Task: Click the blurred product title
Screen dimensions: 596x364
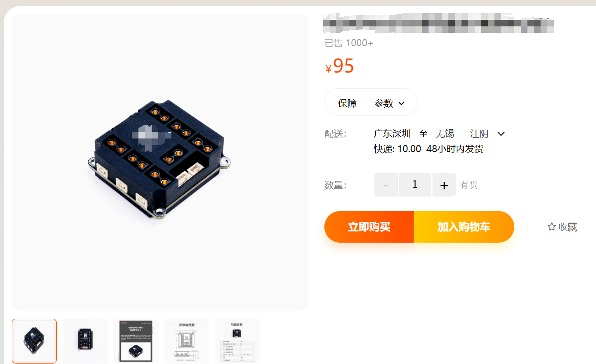Action: [x=438, y=23]
